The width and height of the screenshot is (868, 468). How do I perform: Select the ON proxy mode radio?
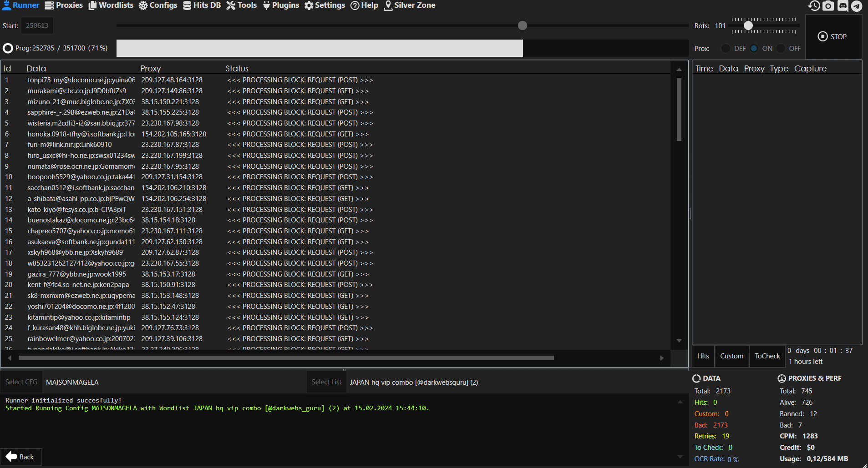(754, 49)
